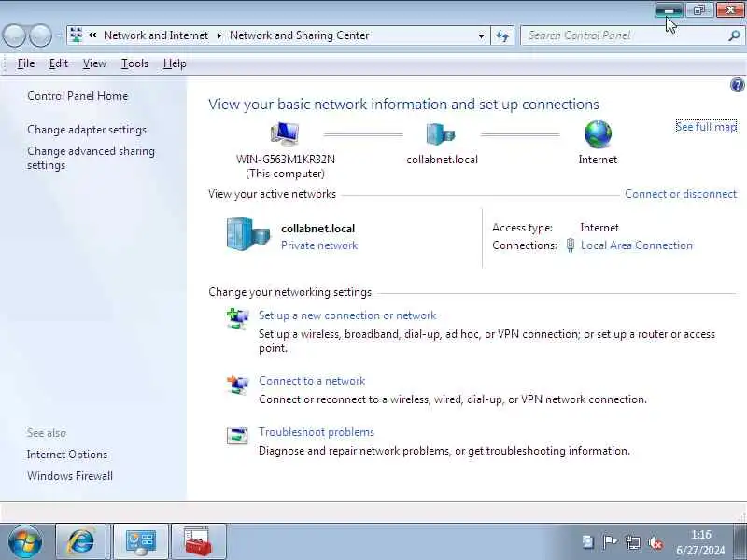Click the bold collabnet.local network name
This screenshot has height=560, width=747.
pyautogui.click(x=317, y=228)
